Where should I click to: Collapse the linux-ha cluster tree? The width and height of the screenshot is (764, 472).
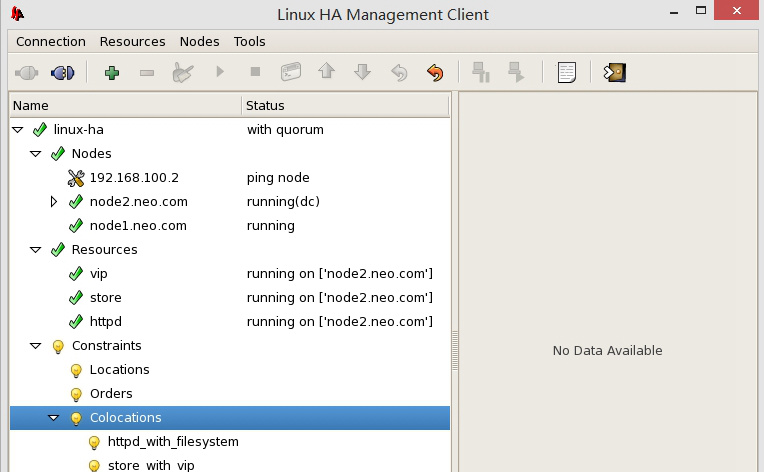17,130
